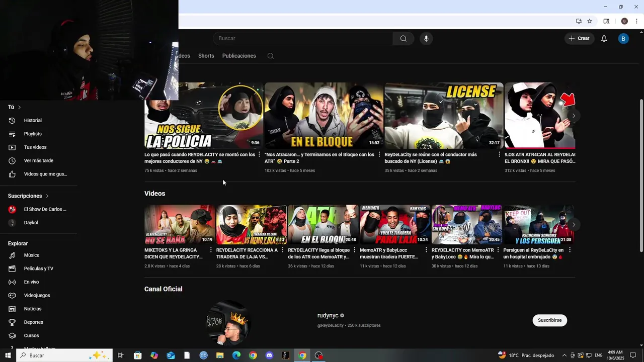Open 'MemoATR y BabyLocc muestran tiradera' title

(x=389, y=253)
